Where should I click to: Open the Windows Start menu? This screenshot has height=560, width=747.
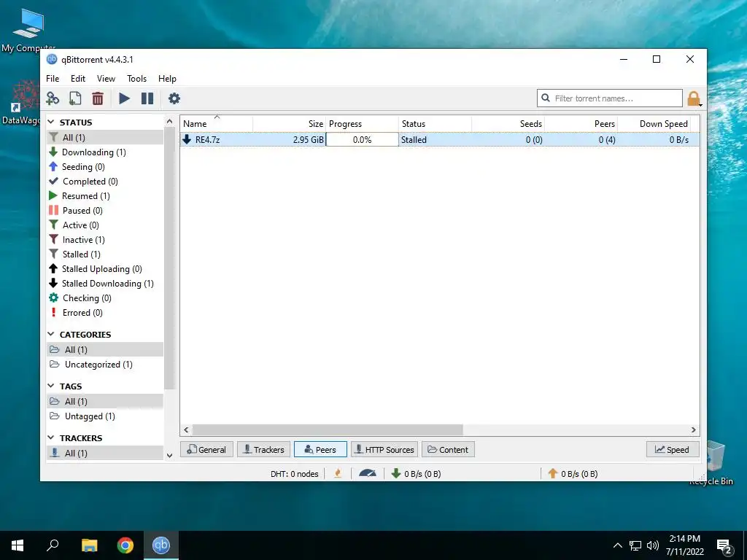[x=18, y=545]
